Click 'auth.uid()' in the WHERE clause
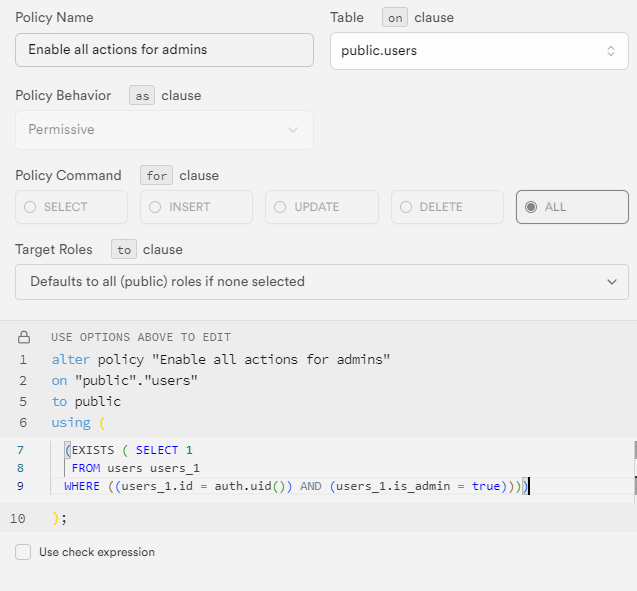The width and height of the screenshot is (637, 591). coord(251,486)
